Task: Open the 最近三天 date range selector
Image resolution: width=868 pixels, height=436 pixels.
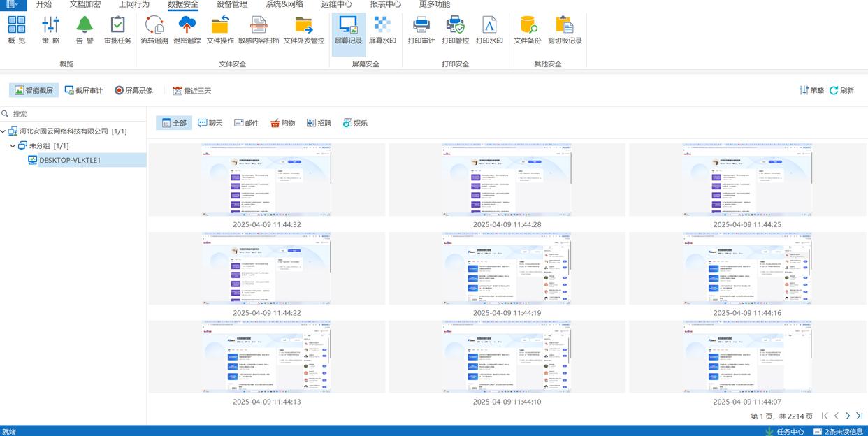Action: point(191,90)
